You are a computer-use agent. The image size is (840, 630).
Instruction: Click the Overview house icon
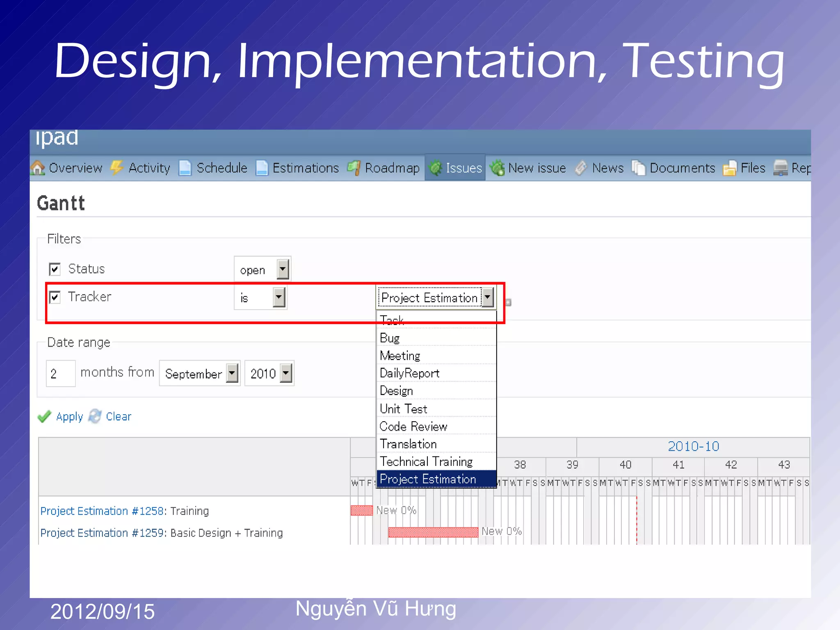pyautogui.click(x=38, y=168)
